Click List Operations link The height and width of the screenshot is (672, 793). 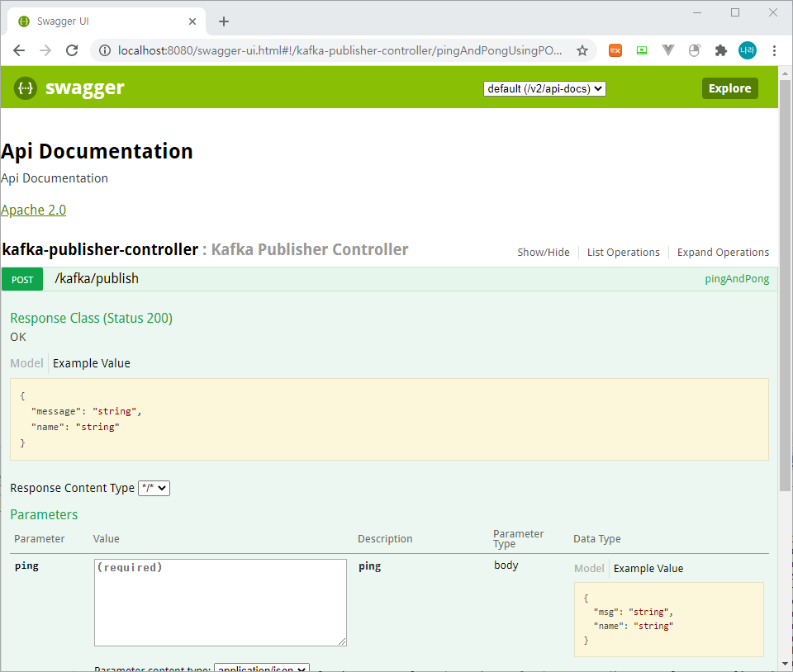(623, 252)
